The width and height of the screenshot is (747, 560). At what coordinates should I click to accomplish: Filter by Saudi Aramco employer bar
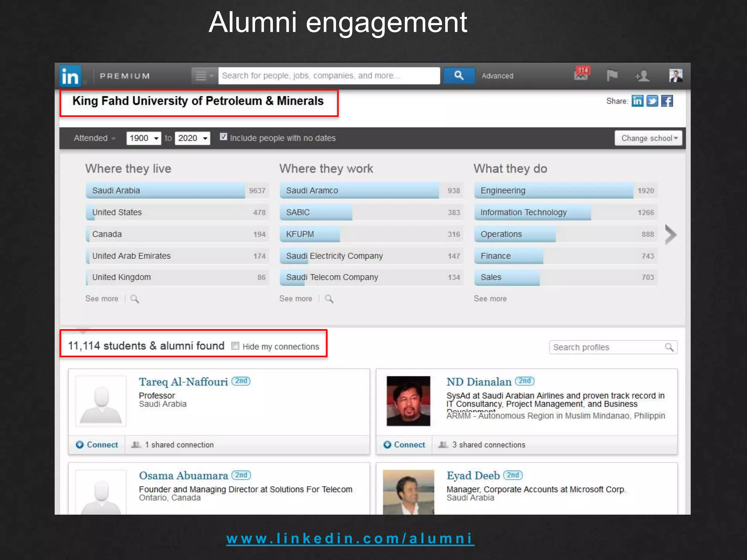(372, 190)
